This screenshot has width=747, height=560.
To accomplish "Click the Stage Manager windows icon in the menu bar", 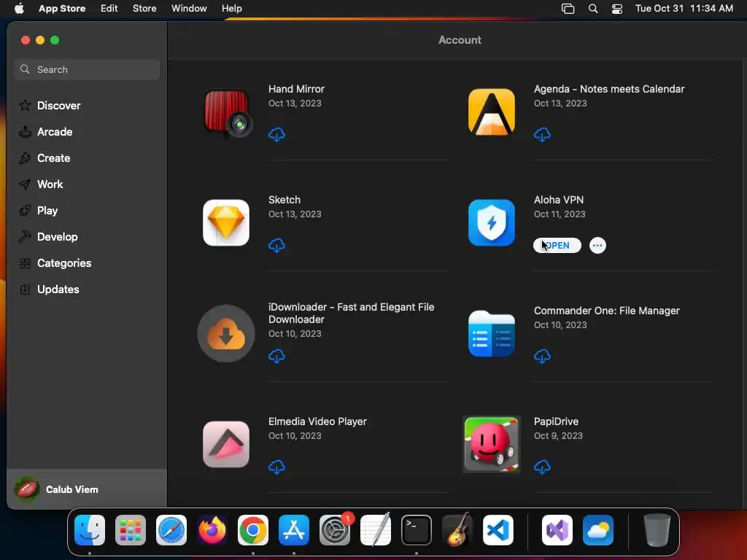I will pyautogui.click(x=568, y=9).
